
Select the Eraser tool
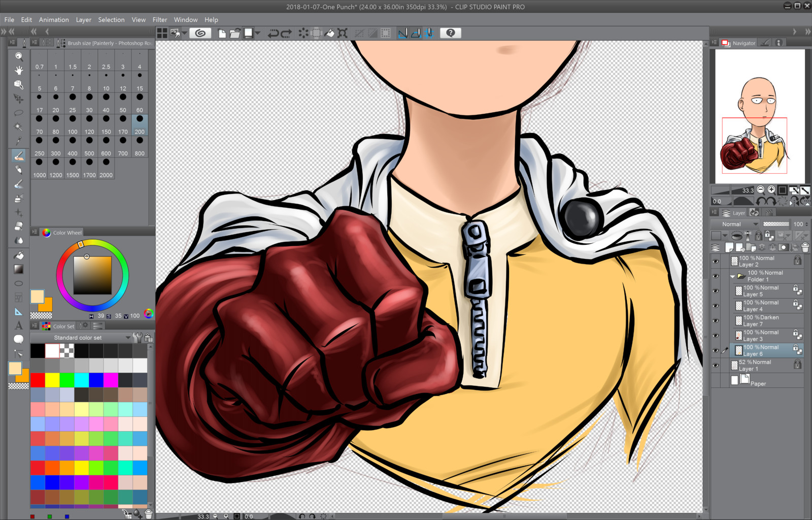click(19, 226)
